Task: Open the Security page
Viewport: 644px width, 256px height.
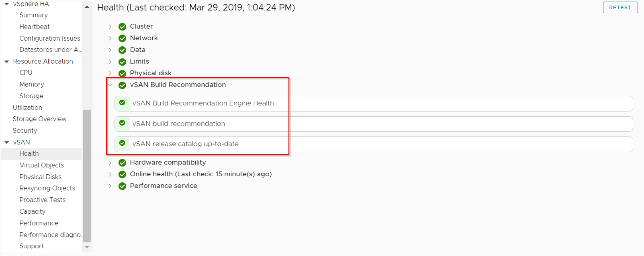Action: click(25, 130)
